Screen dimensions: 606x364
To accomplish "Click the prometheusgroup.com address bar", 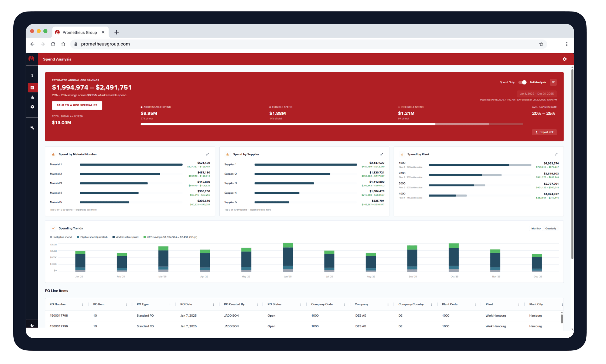I will pyautogui.click(x=309, y=44).
